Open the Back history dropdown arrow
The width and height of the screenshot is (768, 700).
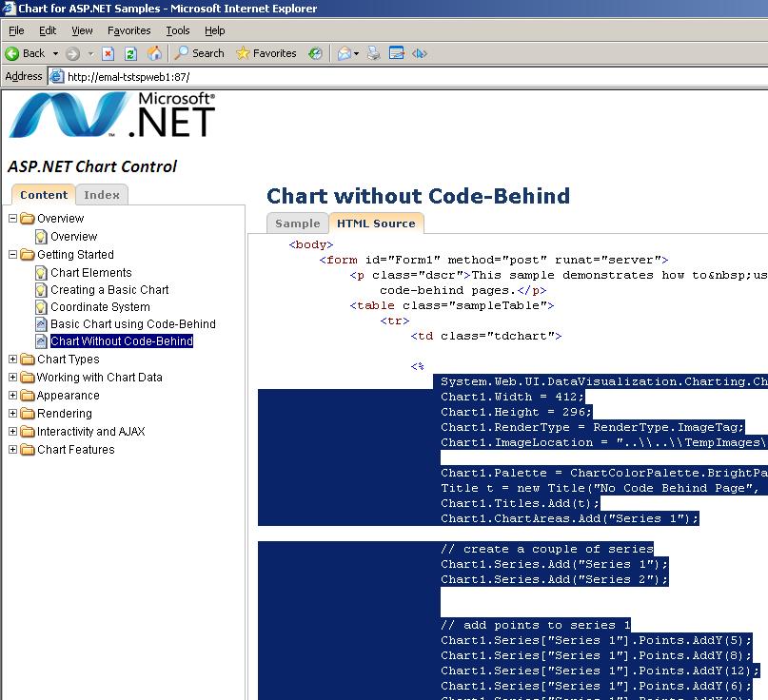tap(55, 53)
